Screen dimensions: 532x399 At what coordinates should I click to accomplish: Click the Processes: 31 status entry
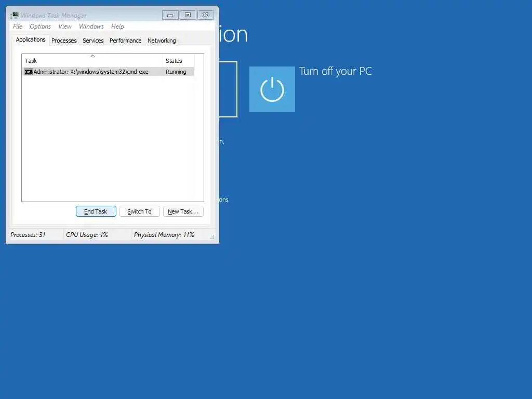(28, 235)
